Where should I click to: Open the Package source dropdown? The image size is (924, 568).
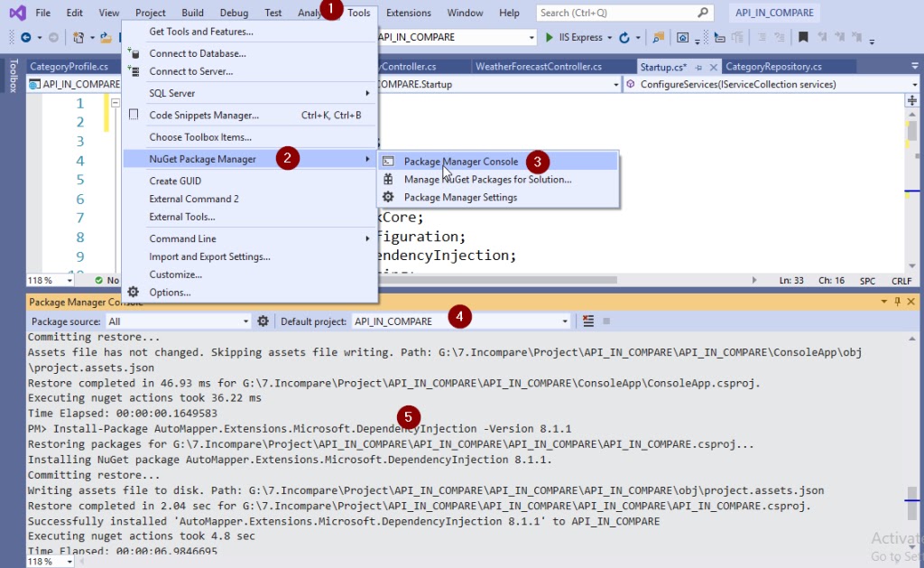245,321
